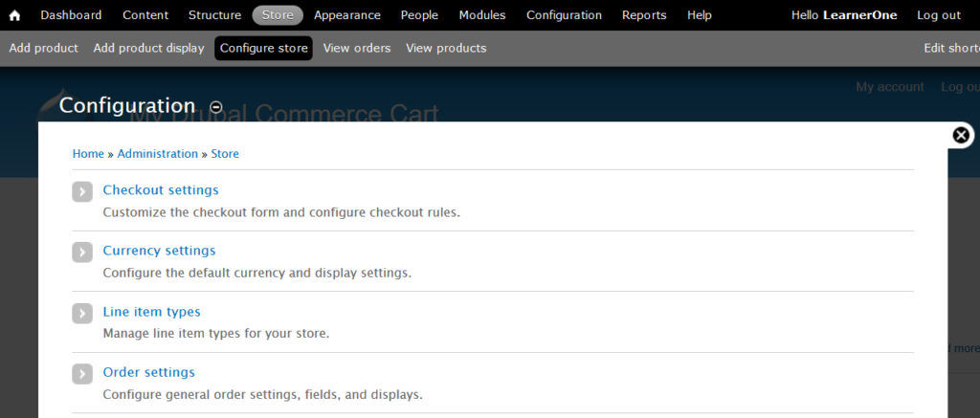Open the Reports menu
The image size is (980, 418).
pyautogui.click(x=644, y=15)
